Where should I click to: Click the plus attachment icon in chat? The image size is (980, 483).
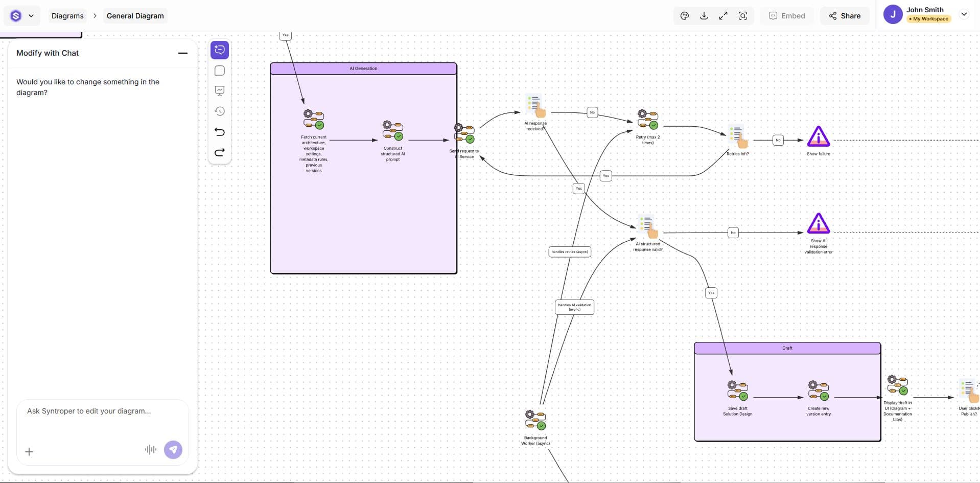(x=29, y=452)
